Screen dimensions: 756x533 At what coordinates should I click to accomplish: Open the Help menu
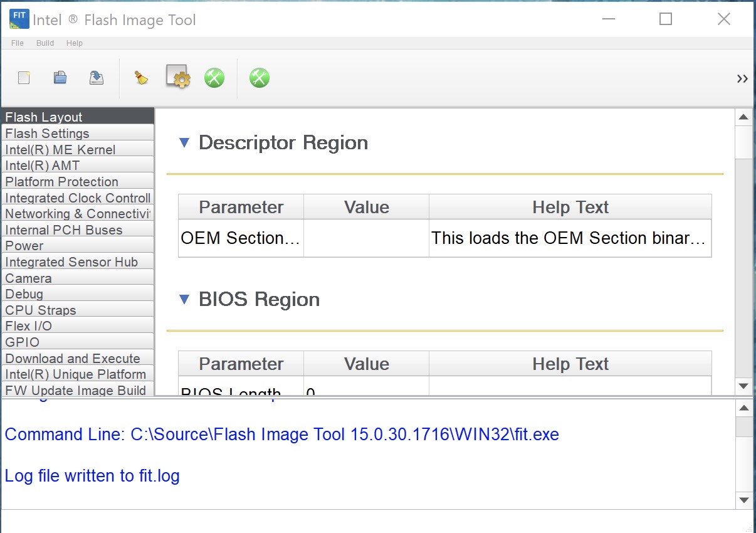pyautogui.click(x=75, y=43)
